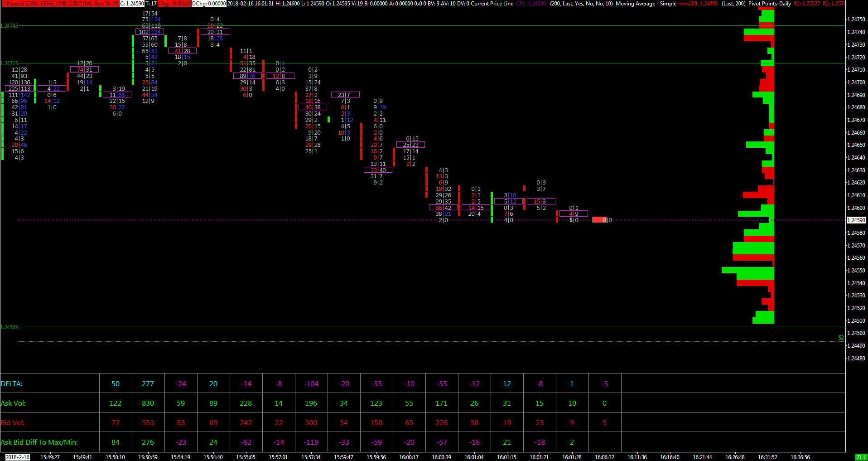Click the 15:50:59 time axis label
Viewport: 868px width, 461px height.
(148, 457)
